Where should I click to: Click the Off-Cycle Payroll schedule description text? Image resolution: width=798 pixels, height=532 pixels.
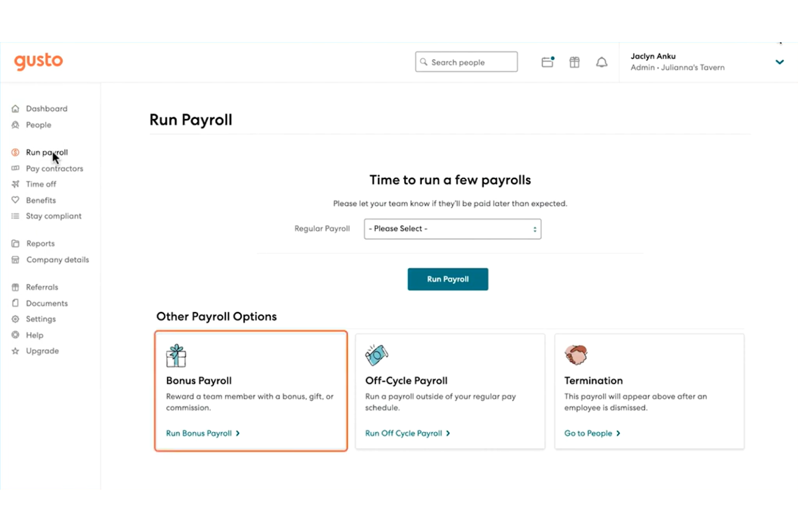coord(441,402)
